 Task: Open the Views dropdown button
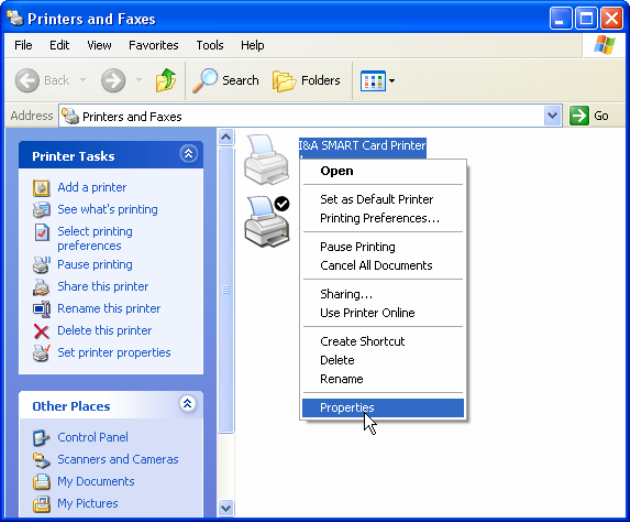coord(378,80)
